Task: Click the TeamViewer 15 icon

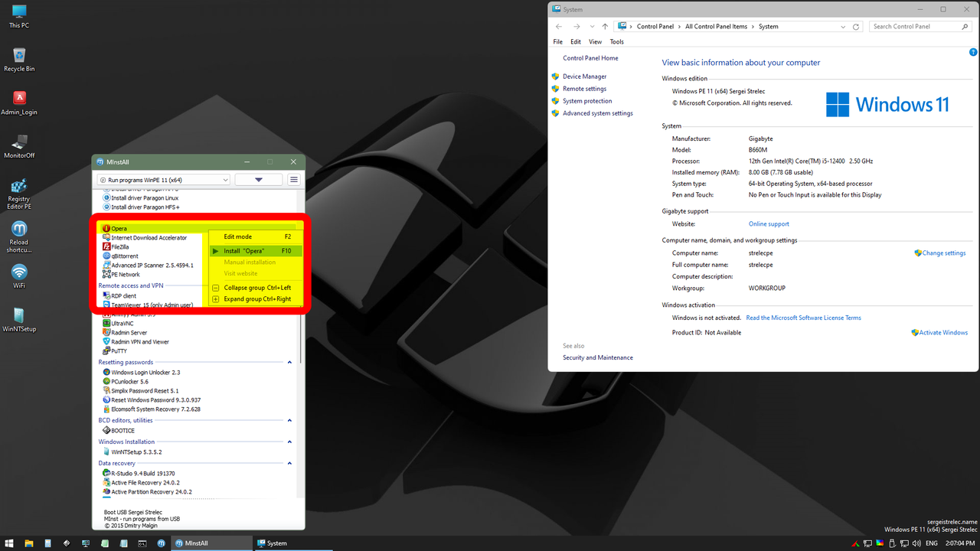Action: click(105, 305)
